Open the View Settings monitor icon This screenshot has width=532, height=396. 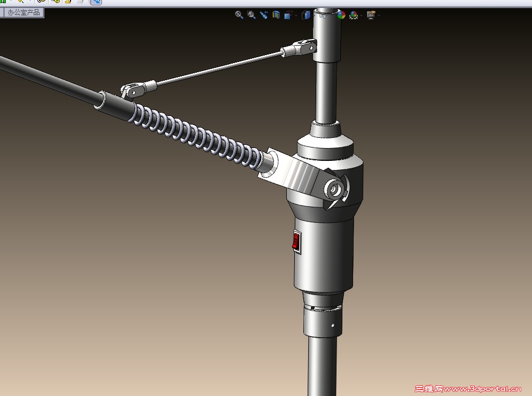coord(371,15)
